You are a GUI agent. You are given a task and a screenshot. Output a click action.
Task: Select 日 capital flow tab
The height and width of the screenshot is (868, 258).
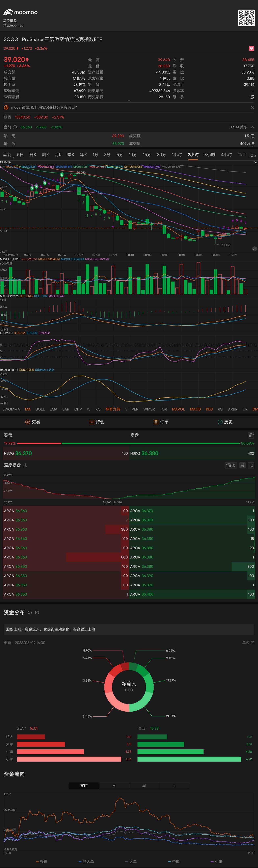pos(114,785)
